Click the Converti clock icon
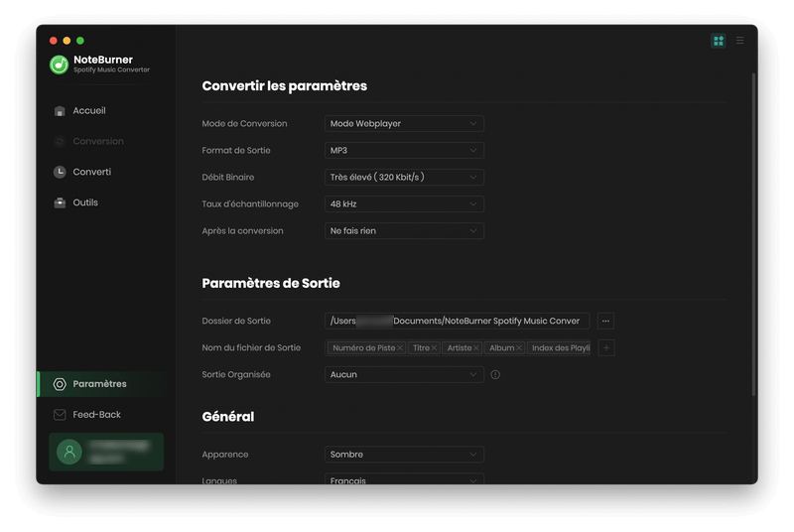The image size is (794, 532). click(60, 172)
